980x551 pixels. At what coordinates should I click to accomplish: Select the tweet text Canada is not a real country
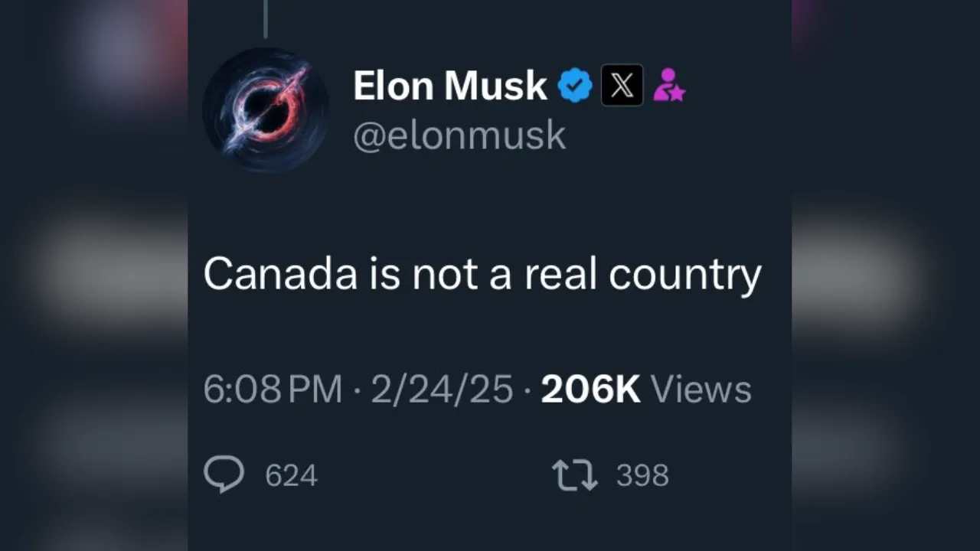482,272
